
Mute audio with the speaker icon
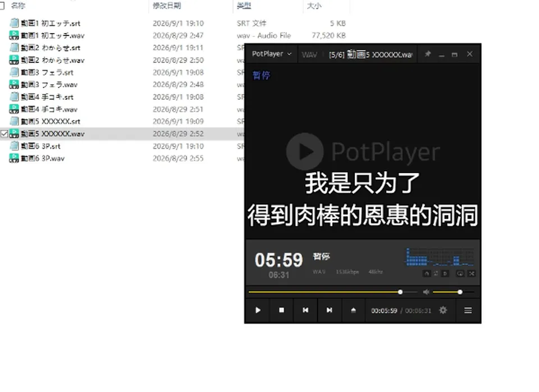point(426,292)
